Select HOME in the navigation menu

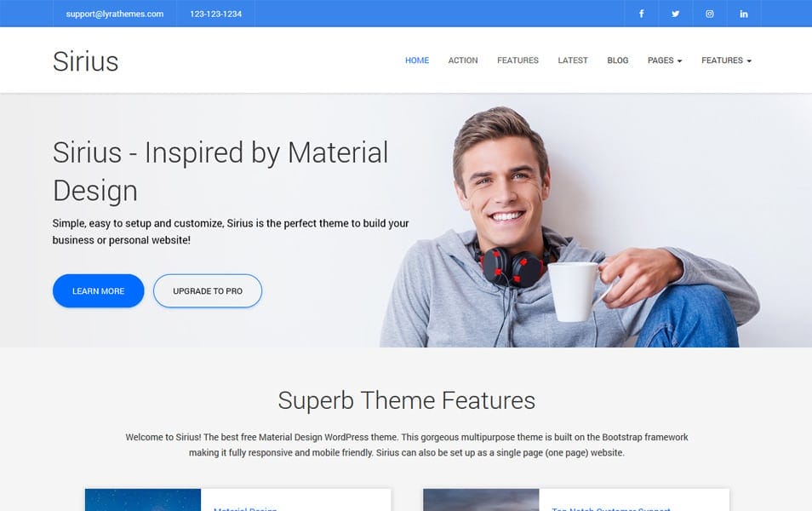417,60
